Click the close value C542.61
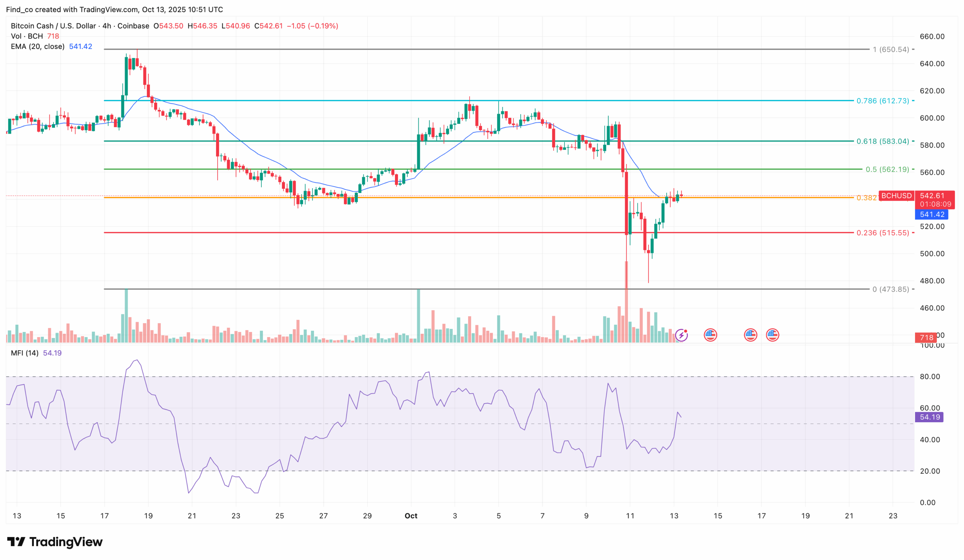The width and height of the screenshot is (964, 560). pos(268,26)
